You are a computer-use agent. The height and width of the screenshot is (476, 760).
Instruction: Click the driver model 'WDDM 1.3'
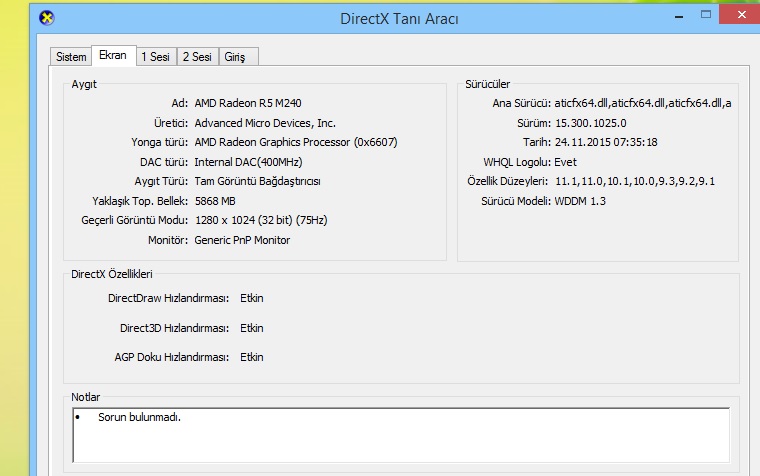point(580,201)
